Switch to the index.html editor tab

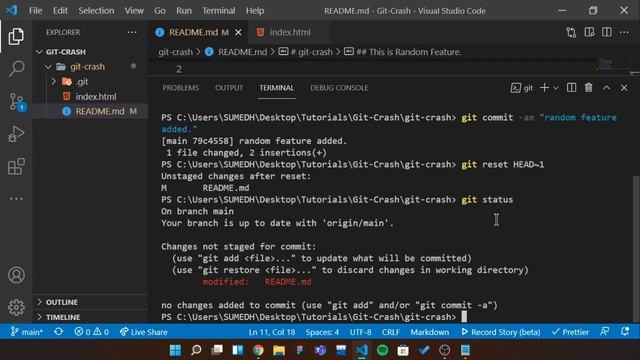[289, 32]
